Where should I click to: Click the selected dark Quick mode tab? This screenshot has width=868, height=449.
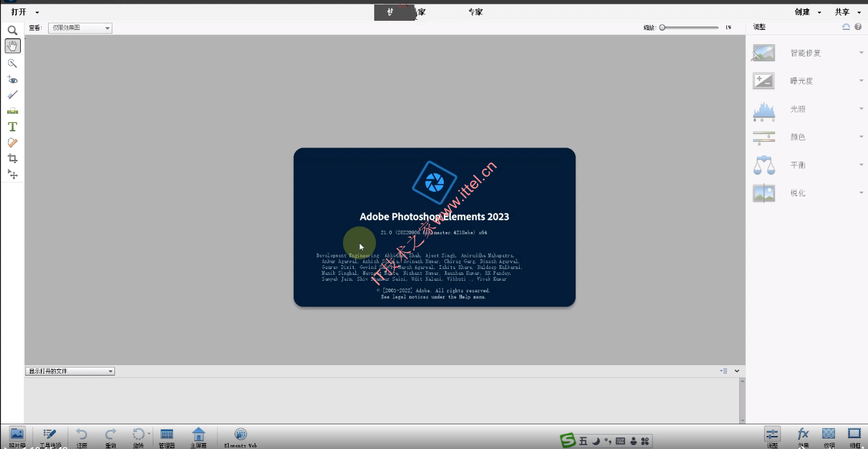tap(394, 12)
